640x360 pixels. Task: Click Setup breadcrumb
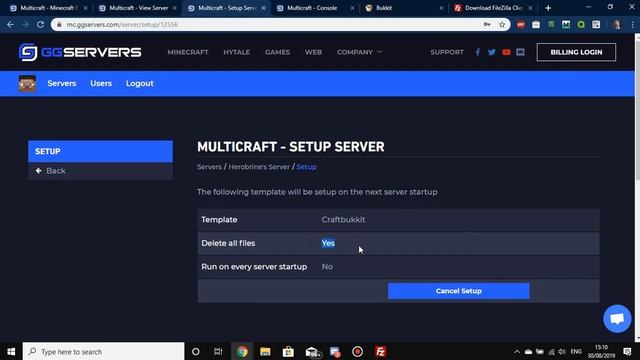pyautogui.click(x=307, y=167)
